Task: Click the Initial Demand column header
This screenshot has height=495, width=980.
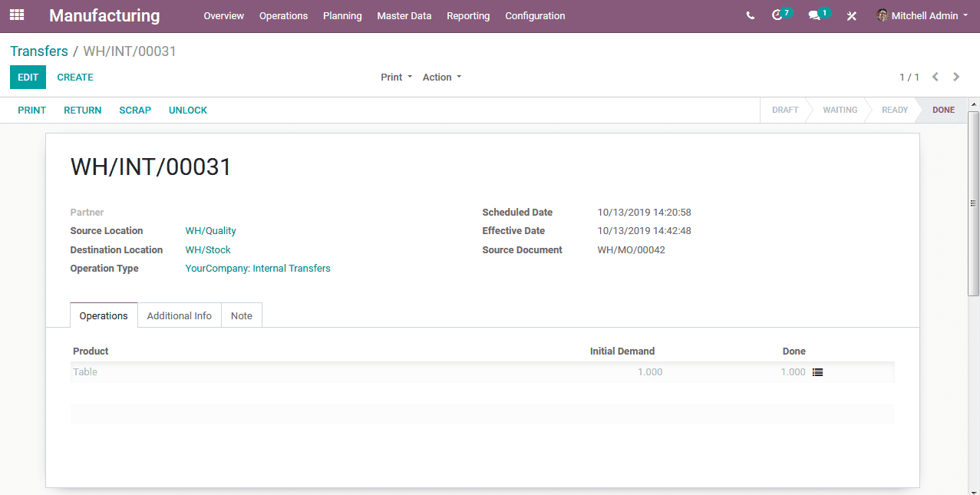Action: click(622, 351)
